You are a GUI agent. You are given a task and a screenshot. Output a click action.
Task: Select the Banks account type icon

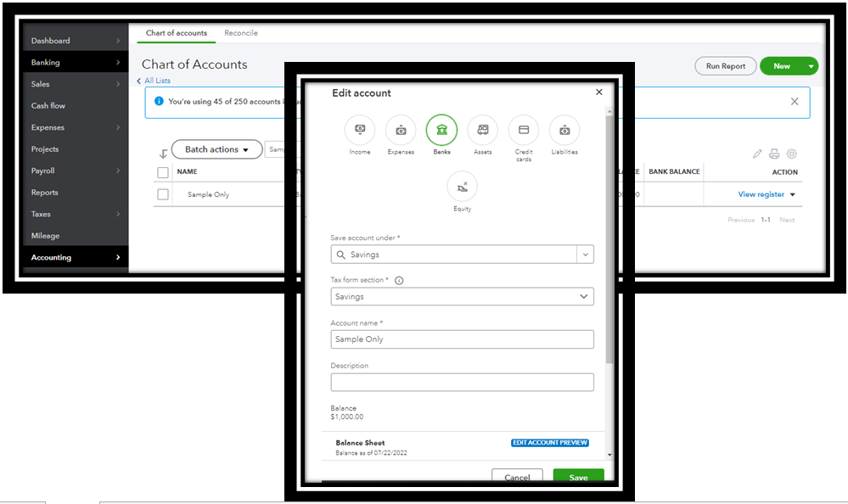pyautogui.click(x=442, y=130)
